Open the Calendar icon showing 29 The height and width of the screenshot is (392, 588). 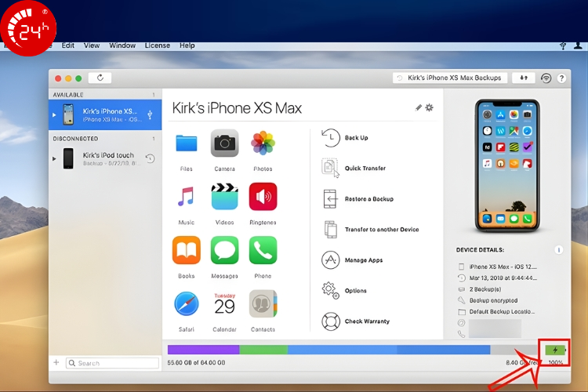pyautogui.click(x=225, y=303)
